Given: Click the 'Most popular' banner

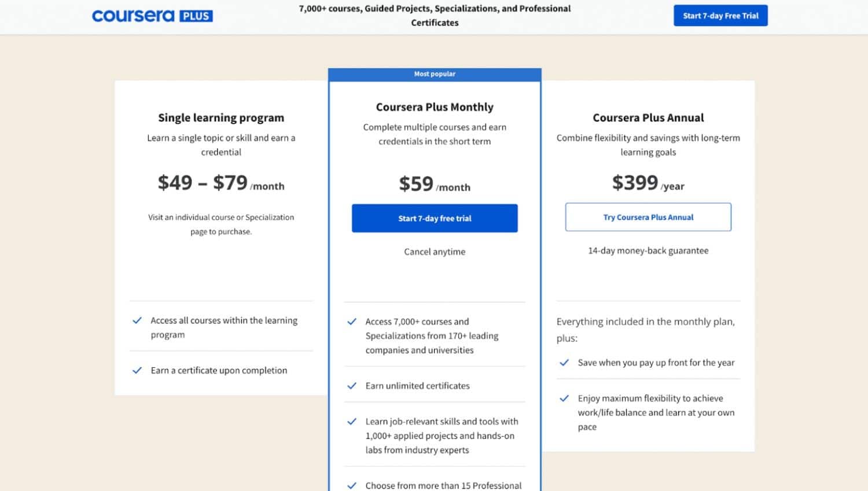Looking at the screenshot, I should [x=435, y=73].
